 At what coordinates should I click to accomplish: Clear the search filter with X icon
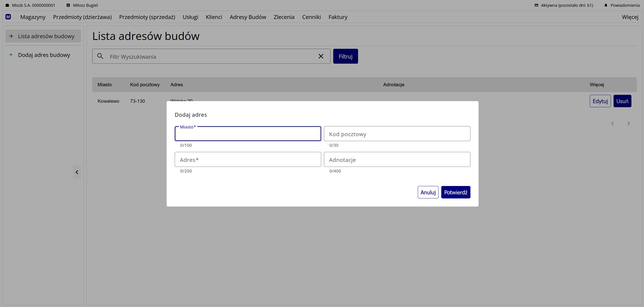tap(321, 56)
